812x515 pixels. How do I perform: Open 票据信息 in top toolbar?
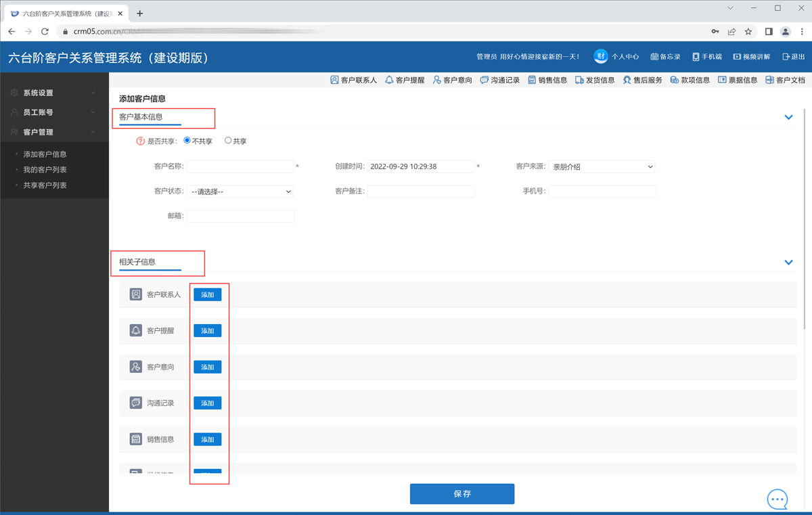pyautogui.click(x=738, y=80)
